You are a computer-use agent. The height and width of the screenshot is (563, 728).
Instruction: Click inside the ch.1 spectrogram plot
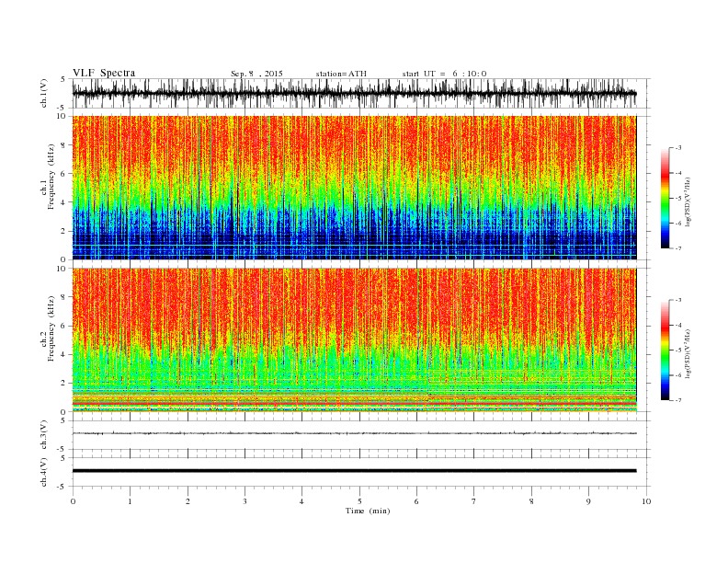354,188
